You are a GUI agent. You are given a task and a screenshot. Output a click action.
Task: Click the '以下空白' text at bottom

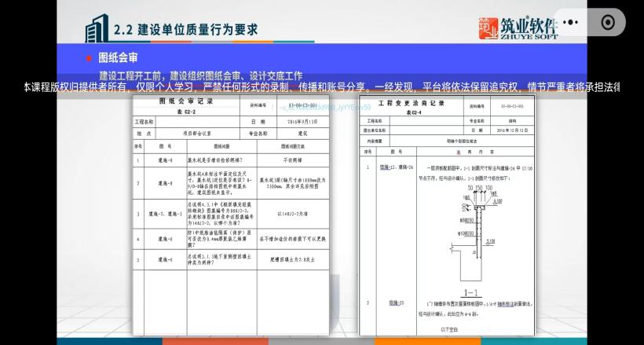click(x=449, y=330)
